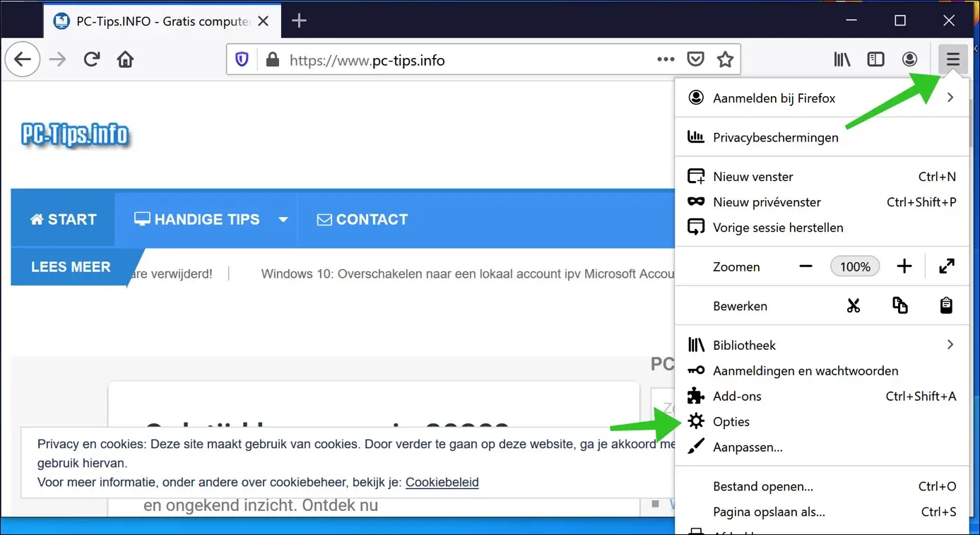Click the forward navigation arrow
This screenshot has width=980, height=535.
[57, 59]
